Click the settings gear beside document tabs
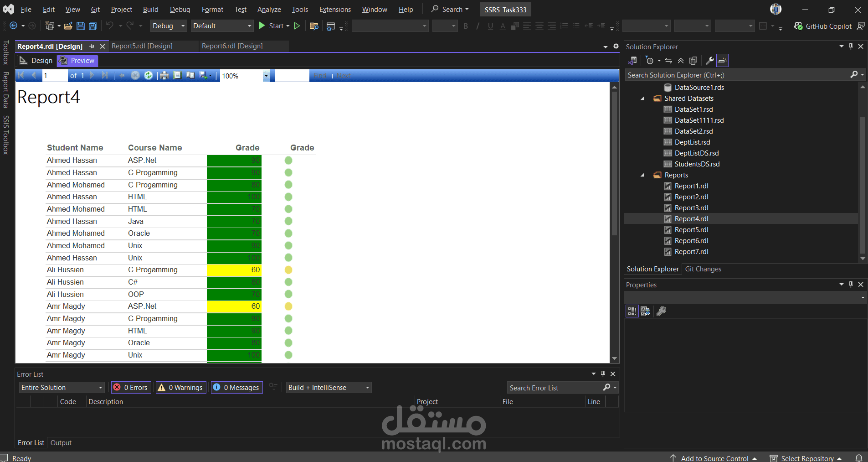Screen dimensions: 868x462 (616, 46)
